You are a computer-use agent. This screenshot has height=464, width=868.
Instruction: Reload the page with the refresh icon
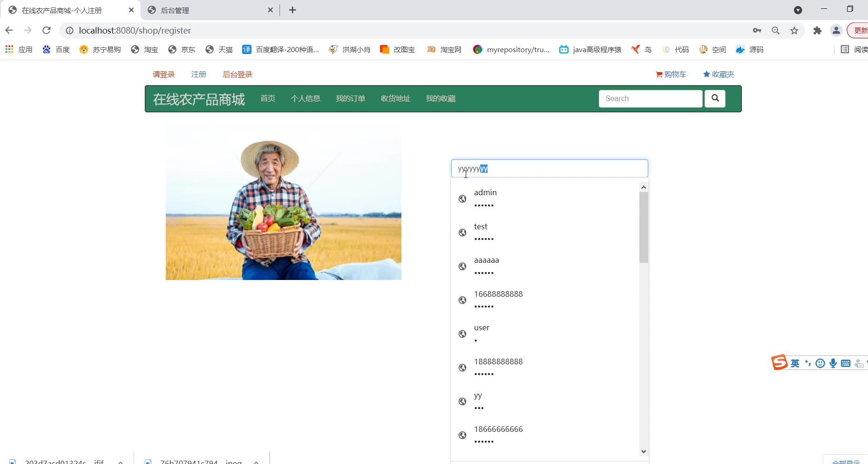click(46, 30)
